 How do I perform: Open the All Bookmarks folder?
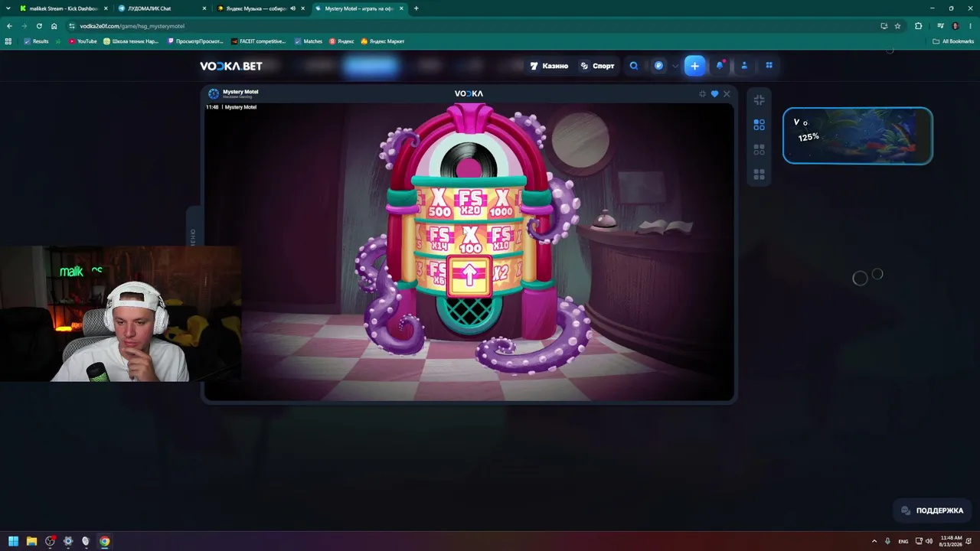pos(953,41)
